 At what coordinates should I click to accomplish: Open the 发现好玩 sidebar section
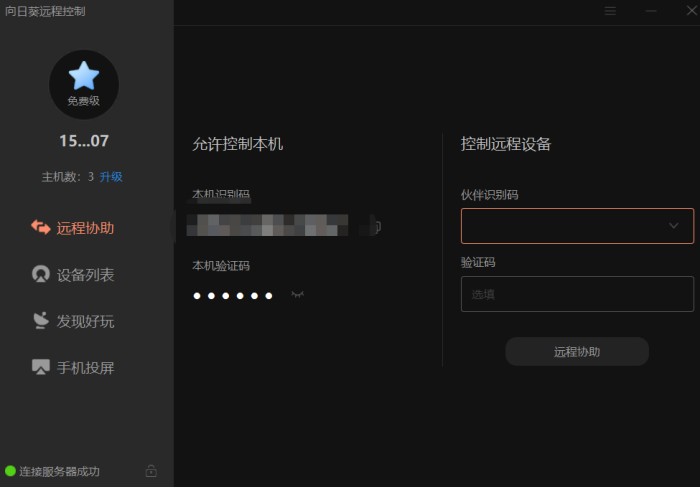[72, 321]
